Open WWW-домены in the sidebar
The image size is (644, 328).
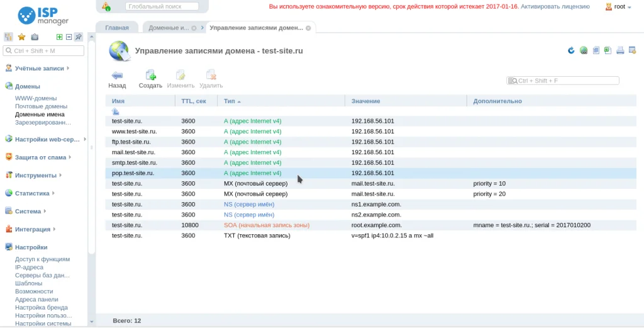tap(36, 98)
